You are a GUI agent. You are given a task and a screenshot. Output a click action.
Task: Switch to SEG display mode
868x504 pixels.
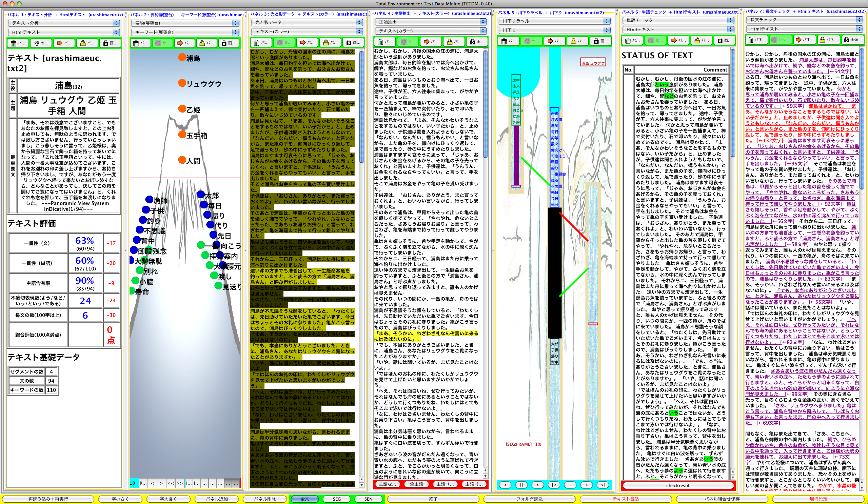(x=337, y=499)
